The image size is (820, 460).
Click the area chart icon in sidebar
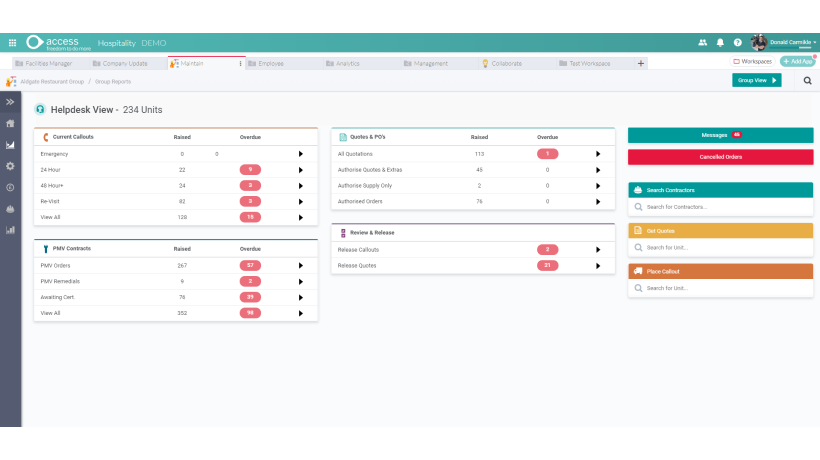[10, 145]
